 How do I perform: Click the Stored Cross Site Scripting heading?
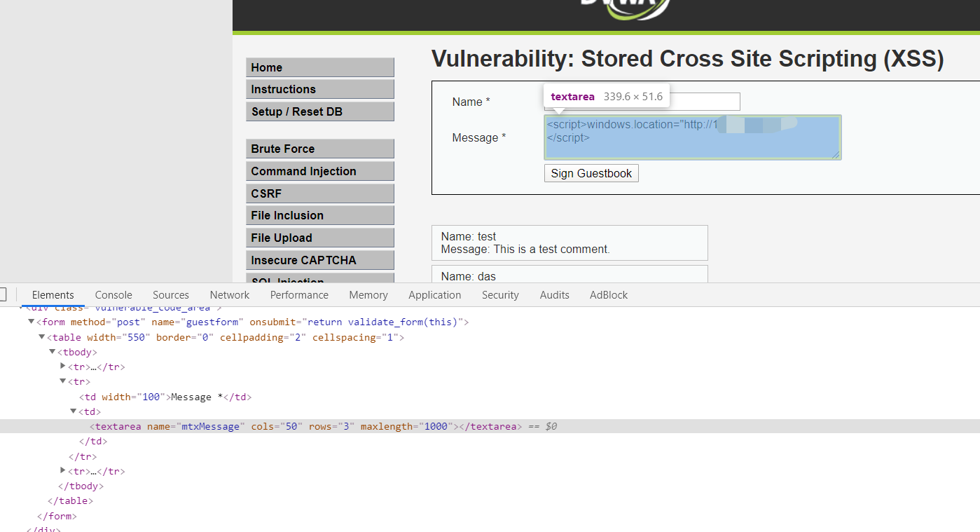[x=687, y=59]
